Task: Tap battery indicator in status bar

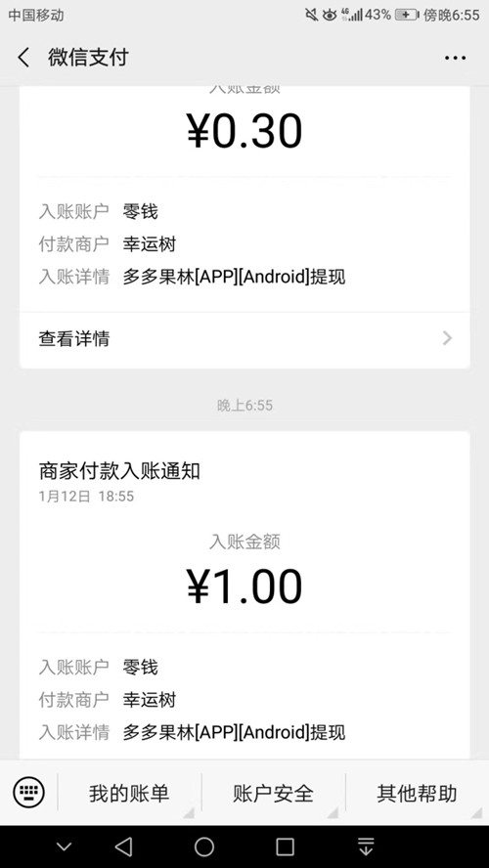Action: 407,15
